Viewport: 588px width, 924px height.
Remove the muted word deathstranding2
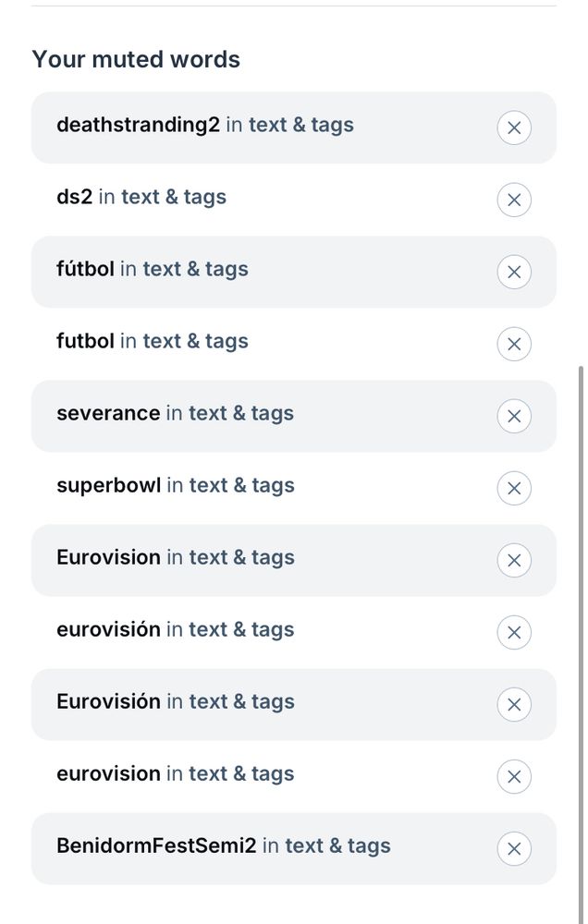(x=514, y=128)
